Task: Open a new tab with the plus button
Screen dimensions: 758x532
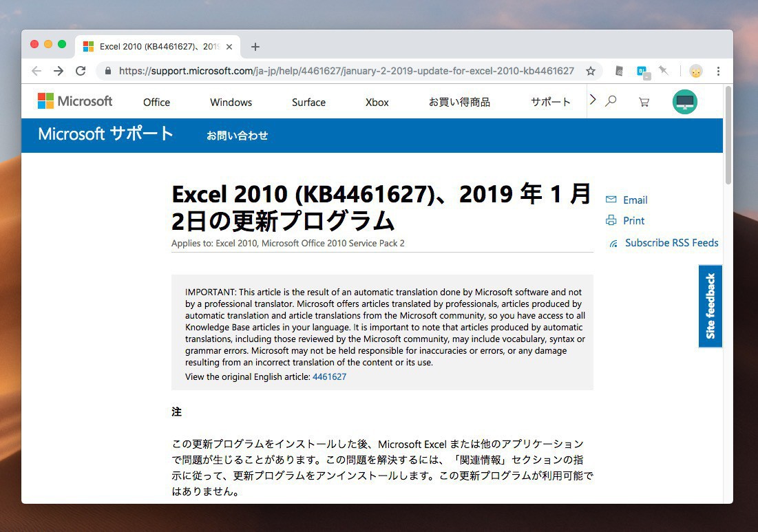Action: [x=255, y=47]
